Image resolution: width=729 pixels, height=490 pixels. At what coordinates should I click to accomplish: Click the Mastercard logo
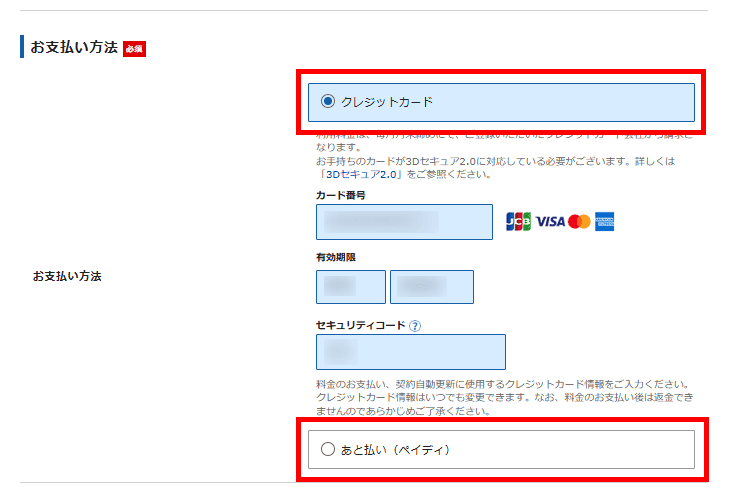(579, 222)
